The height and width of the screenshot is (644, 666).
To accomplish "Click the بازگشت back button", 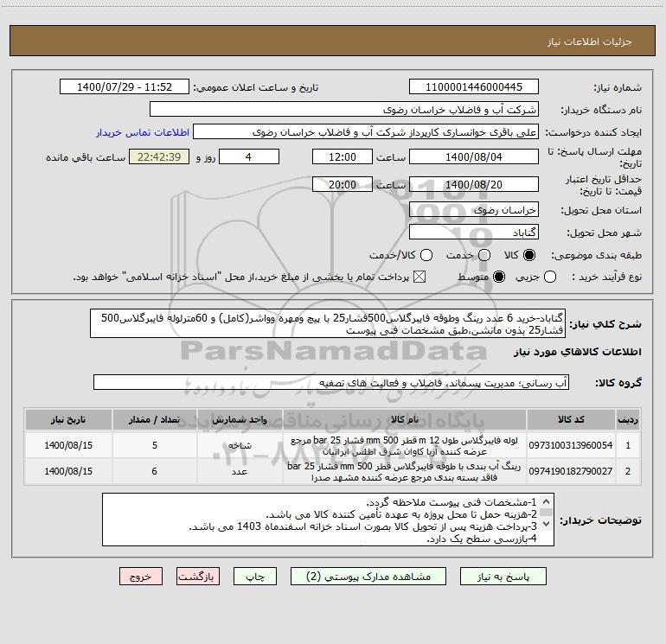I will tap(198, 577).
